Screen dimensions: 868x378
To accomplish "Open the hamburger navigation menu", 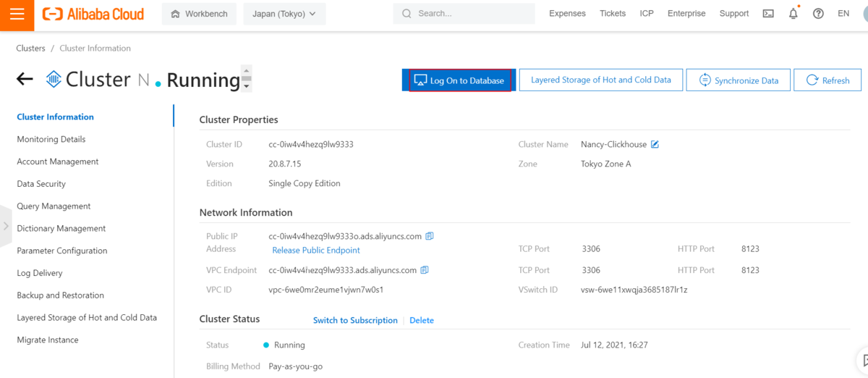I will tap(17, 14).
